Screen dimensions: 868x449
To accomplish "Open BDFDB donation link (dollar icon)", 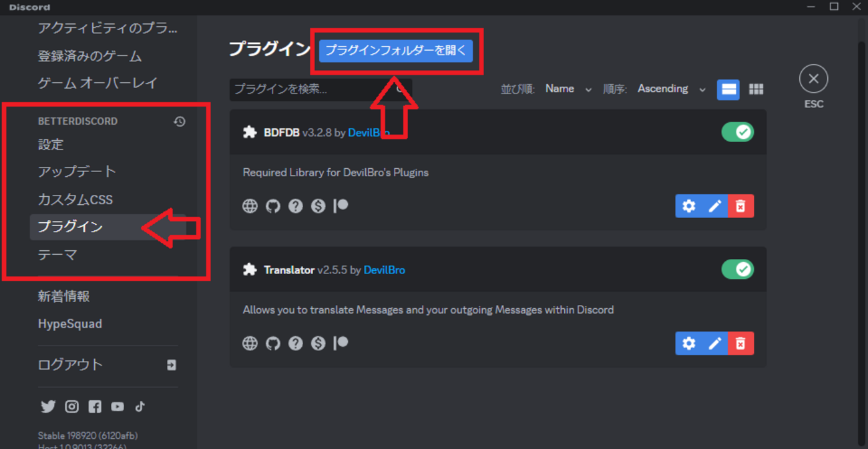I will point(318,205).
